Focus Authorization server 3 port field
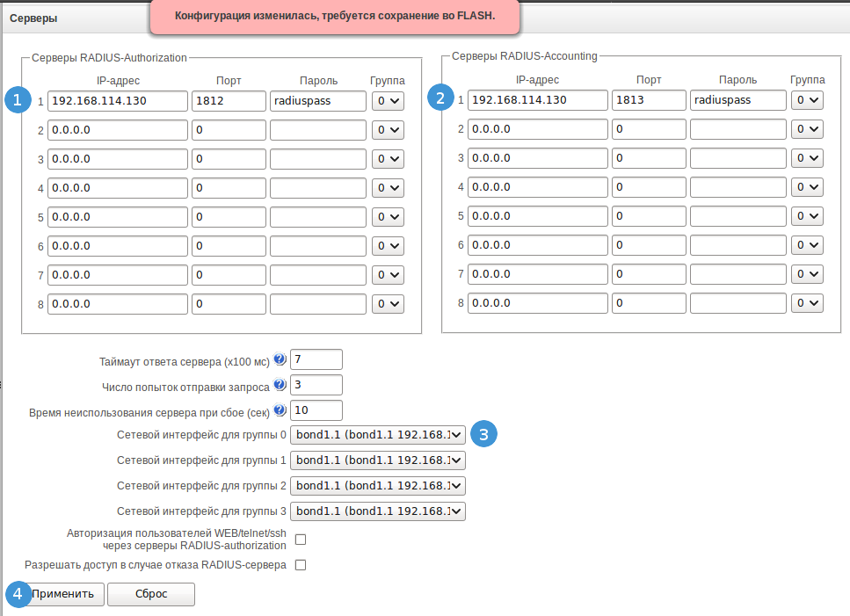850x616 pixels. pos(229,159)
